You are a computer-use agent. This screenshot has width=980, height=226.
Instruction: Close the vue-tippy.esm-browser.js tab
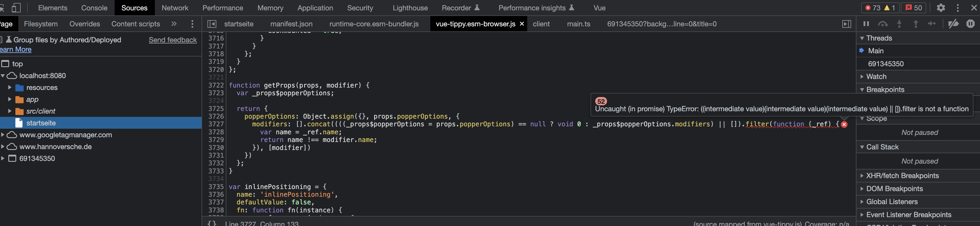click(522, 24)
